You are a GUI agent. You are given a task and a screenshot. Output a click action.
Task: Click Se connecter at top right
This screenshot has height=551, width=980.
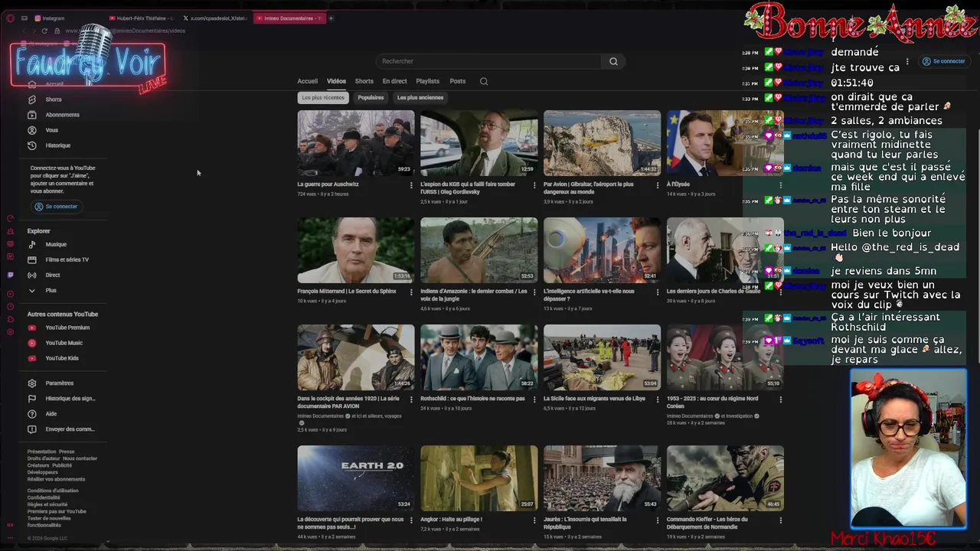pyautogui.click(x=943, y=61)
